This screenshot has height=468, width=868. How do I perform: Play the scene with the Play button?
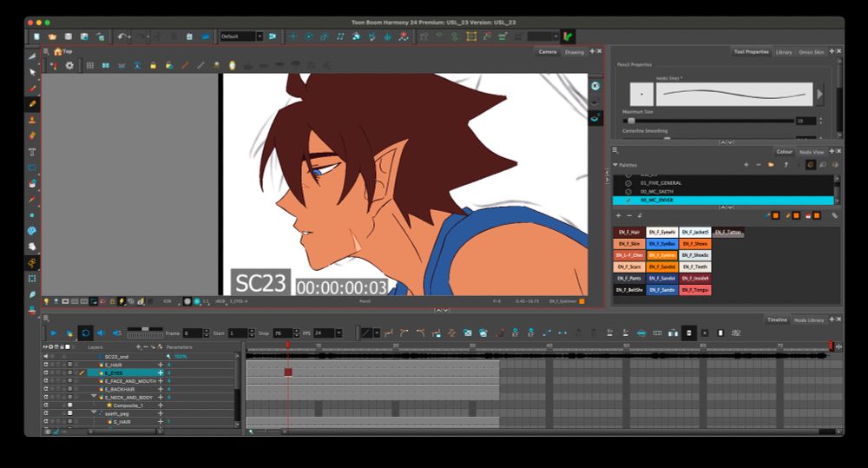click(54, 333)
